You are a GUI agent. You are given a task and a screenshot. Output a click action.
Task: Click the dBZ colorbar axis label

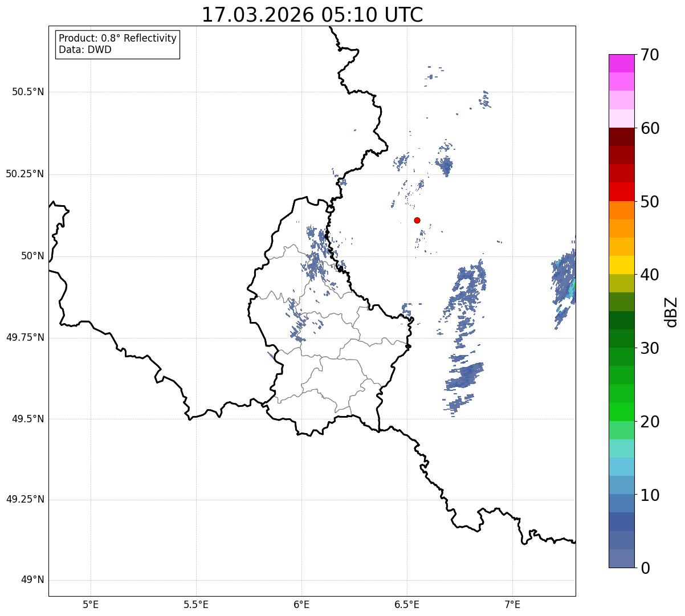coord(671,311)
